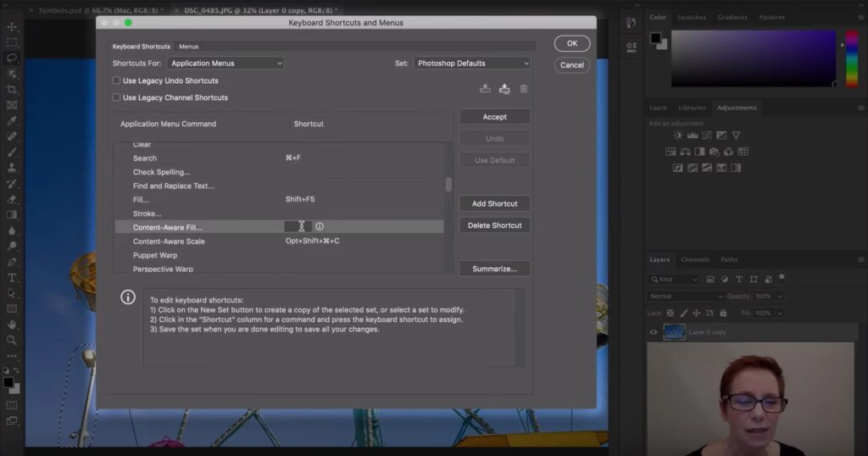Click the hue spectrum slider in Color panel
The image size is (868, 456).
(851, 58)
